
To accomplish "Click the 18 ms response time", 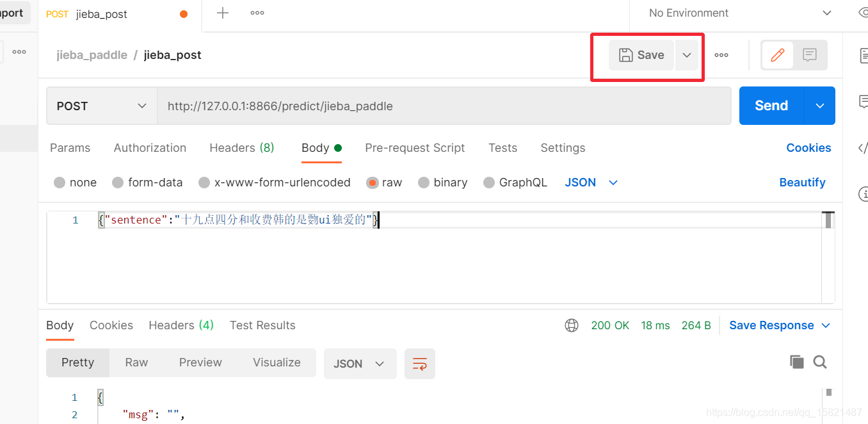I will 655,325.
